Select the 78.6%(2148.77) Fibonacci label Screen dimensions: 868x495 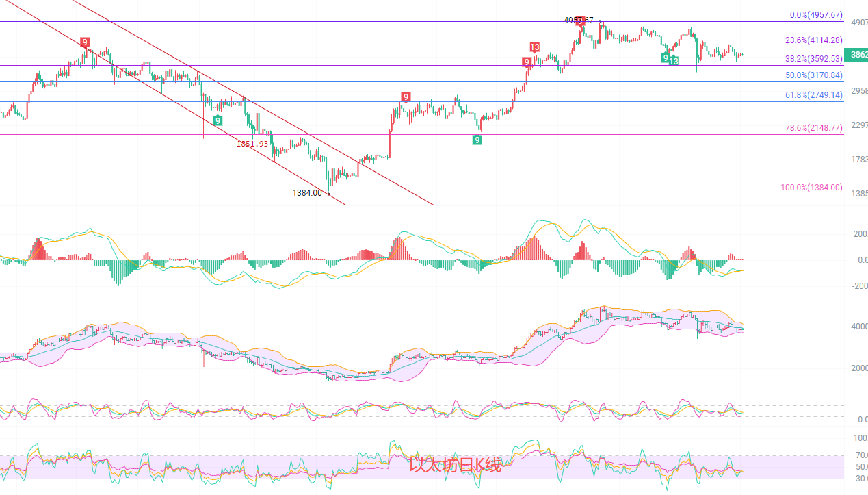pos(814,128)
